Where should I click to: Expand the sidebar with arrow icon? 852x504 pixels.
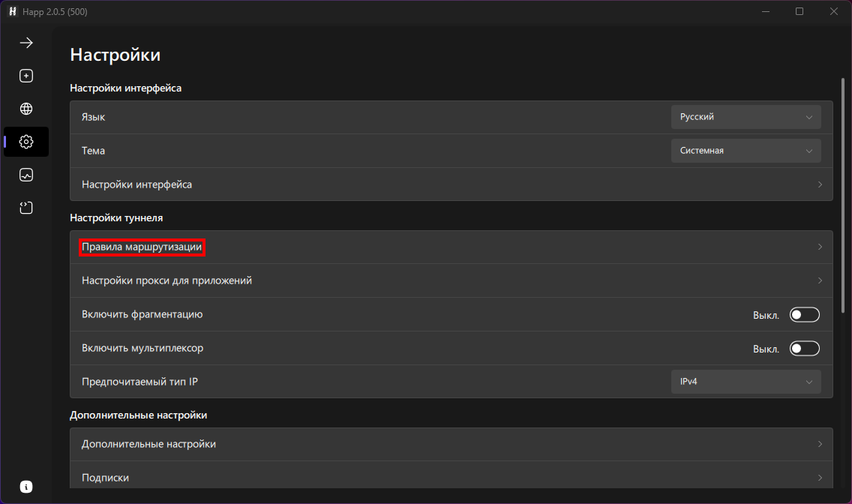26,43
